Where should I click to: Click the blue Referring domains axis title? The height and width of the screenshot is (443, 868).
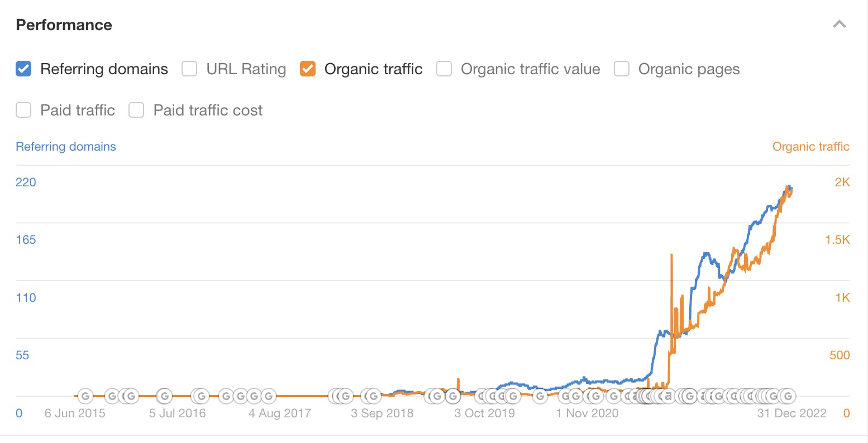pyautogui.click(x=66, y=147)
